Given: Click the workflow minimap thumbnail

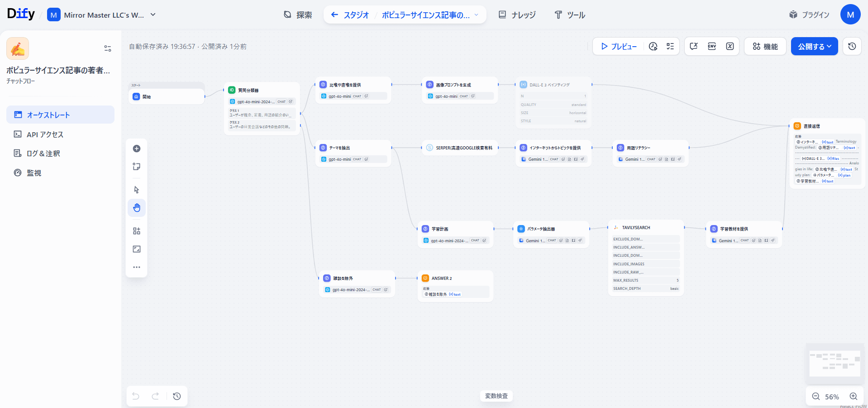Looking at the screenshot, I should tap(835, 363).
